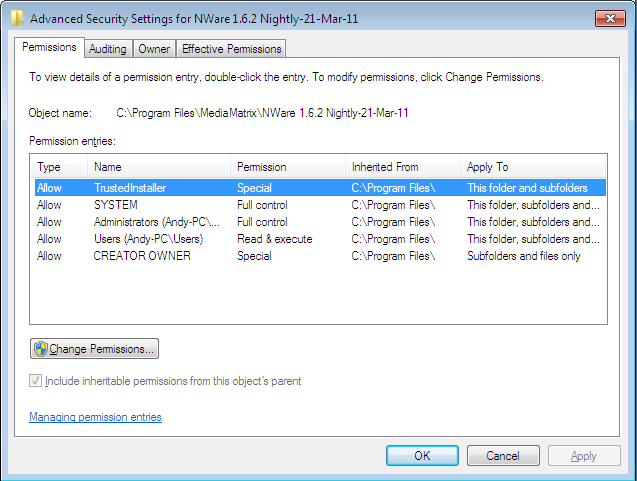Image resolution: width=637 pixels, height=481 pixels.
Task: Open the Managing permission entries link
Action: (95, 417)
